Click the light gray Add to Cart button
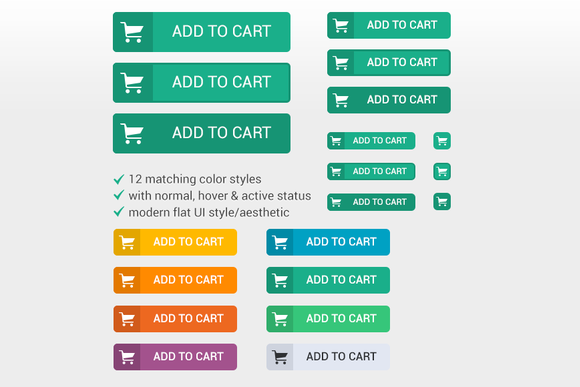580x387 pixels. (328, 357)
